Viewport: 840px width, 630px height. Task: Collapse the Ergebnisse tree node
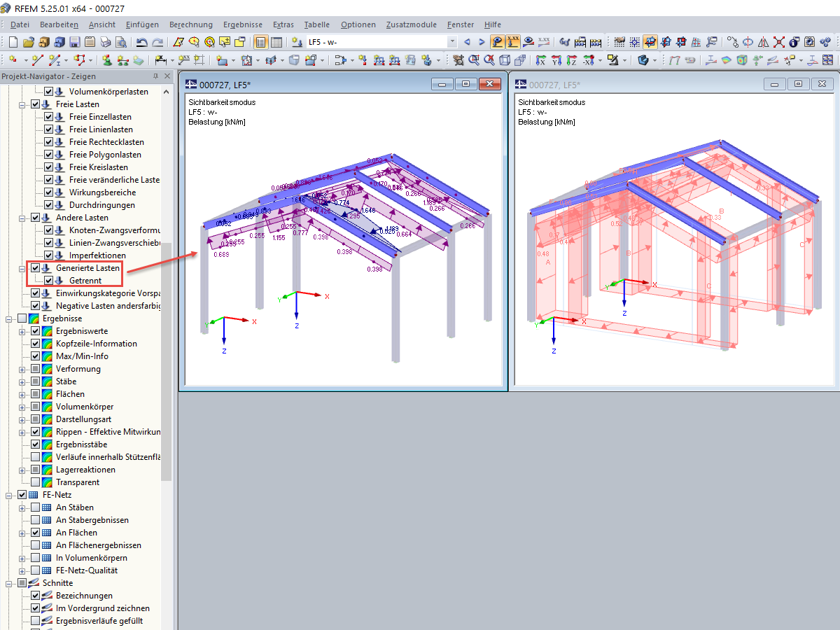point(9,318)
